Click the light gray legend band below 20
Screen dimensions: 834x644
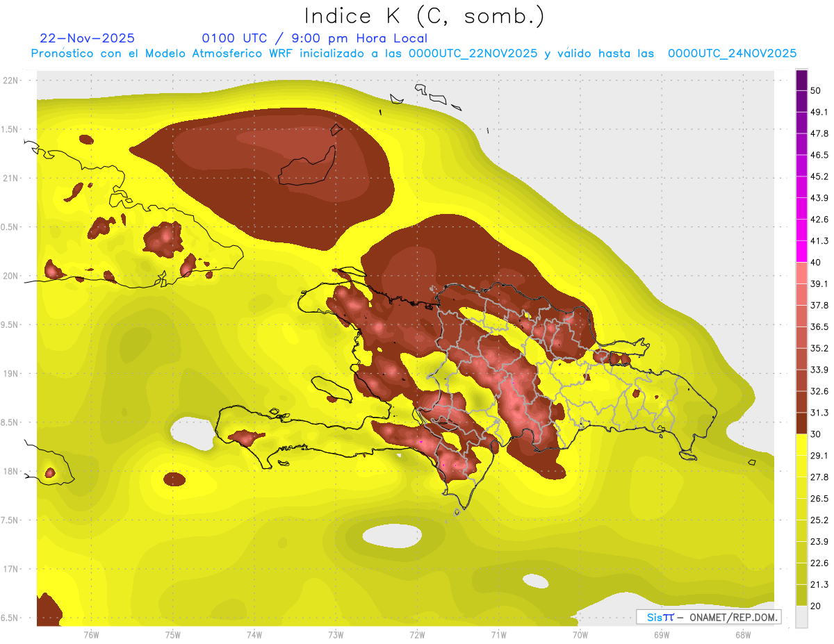pyautogui.click(x=801, y=617)
